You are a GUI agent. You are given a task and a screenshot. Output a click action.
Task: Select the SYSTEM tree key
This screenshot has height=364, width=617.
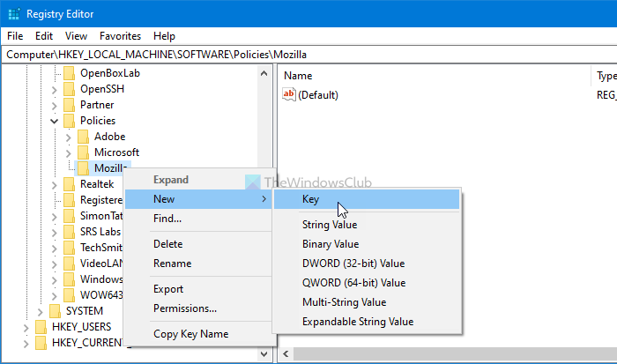point(85,311)
